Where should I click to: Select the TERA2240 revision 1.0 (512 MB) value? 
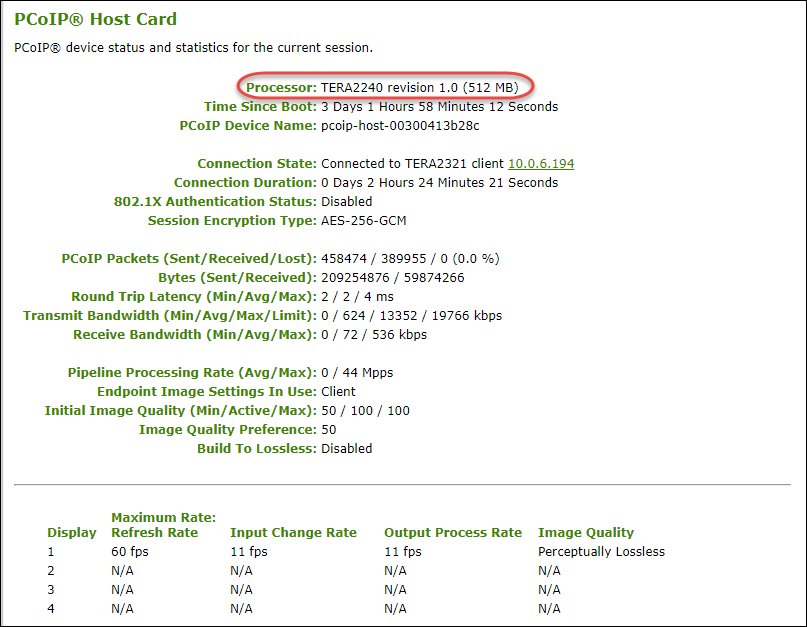point(419,88)
